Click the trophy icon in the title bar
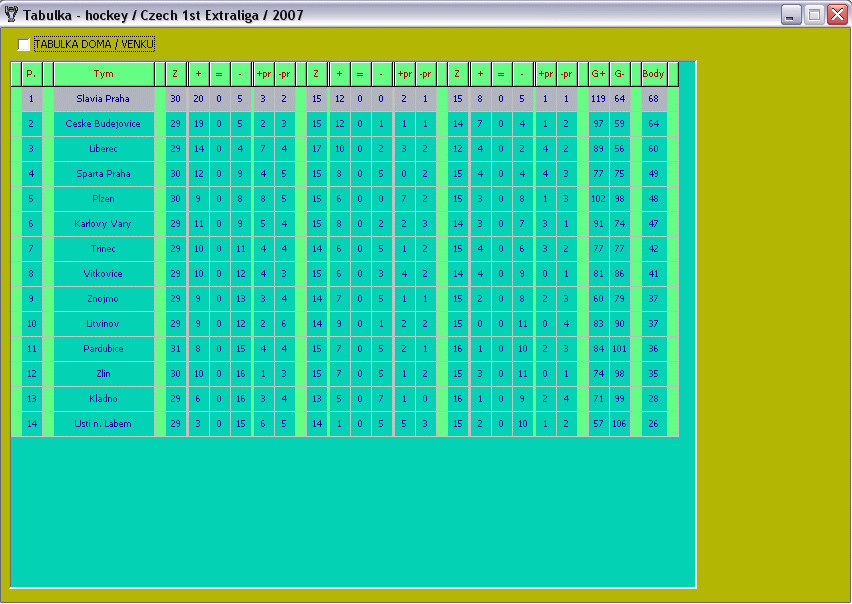Image resolution: width=852 pixels, height=604 pixels. point(11,15)
